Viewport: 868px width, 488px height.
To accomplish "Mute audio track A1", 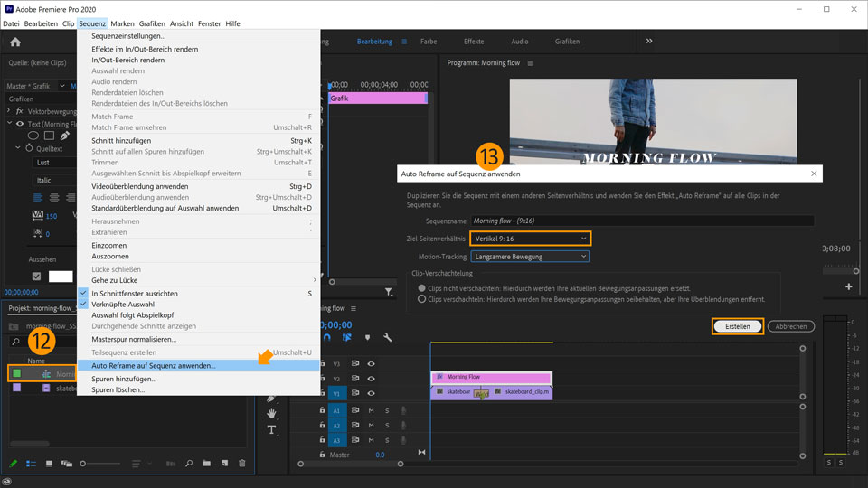I will coord(371,410).
